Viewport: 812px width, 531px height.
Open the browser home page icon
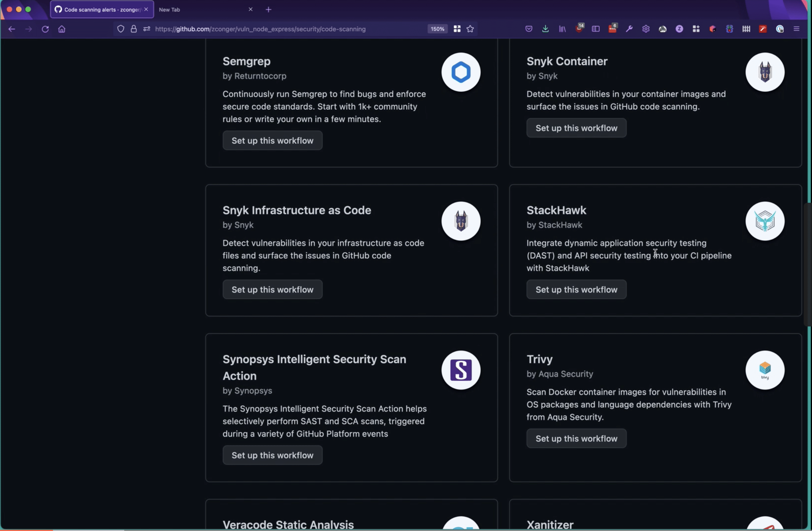pyautogui.click(x=62, y=29)
